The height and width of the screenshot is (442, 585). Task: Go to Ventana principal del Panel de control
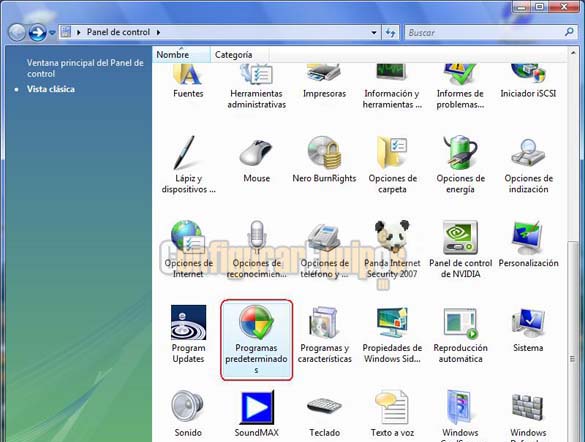click(85, 68)
